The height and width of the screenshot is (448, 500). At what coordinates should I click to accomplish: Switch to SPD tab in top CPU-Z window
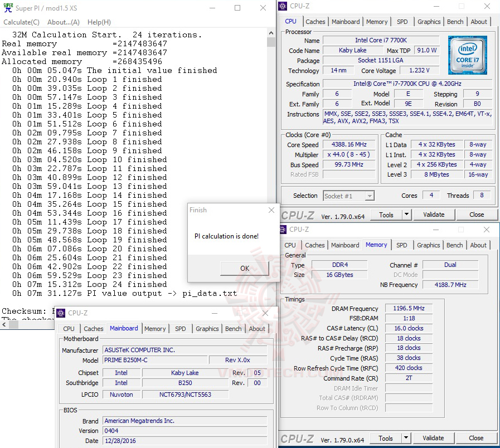click(402, 22)
